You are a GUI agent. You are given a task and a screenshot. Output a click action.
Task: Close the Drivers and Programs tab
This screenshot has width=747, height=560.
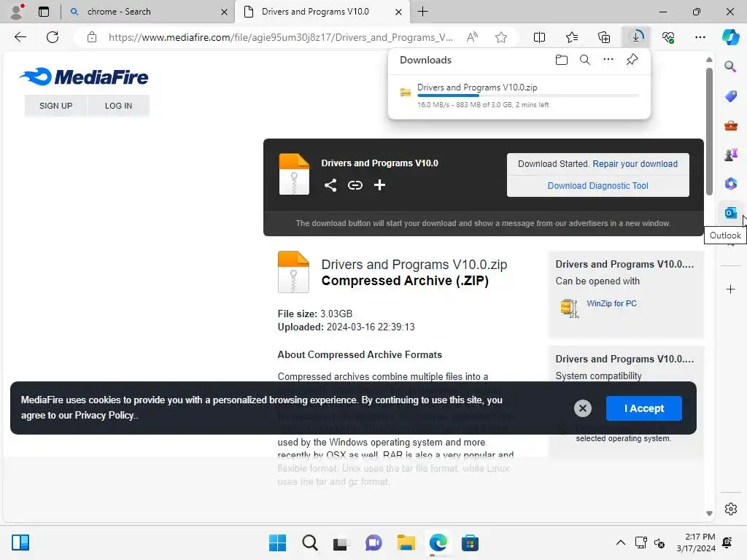coord(399,12)
